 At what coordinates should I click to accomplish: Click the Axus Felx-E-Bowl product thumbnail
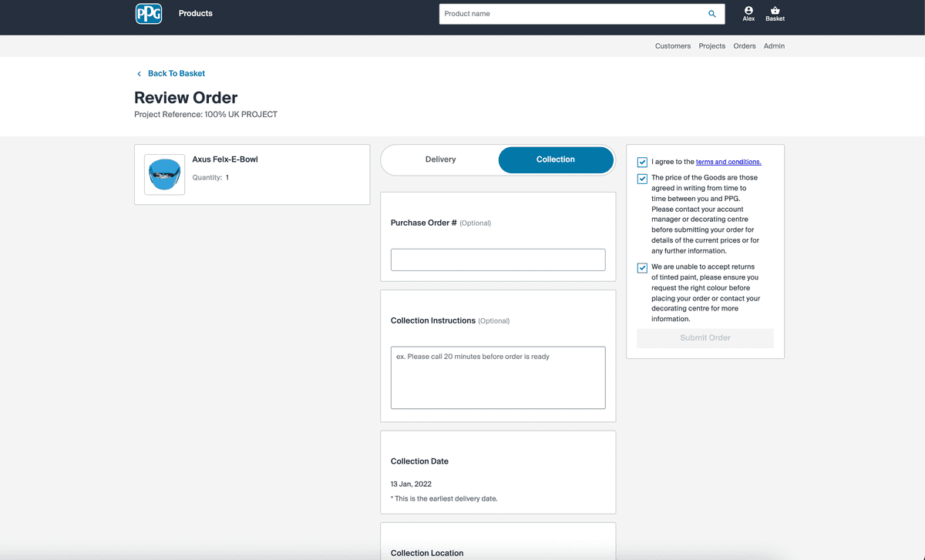(165, 175)
